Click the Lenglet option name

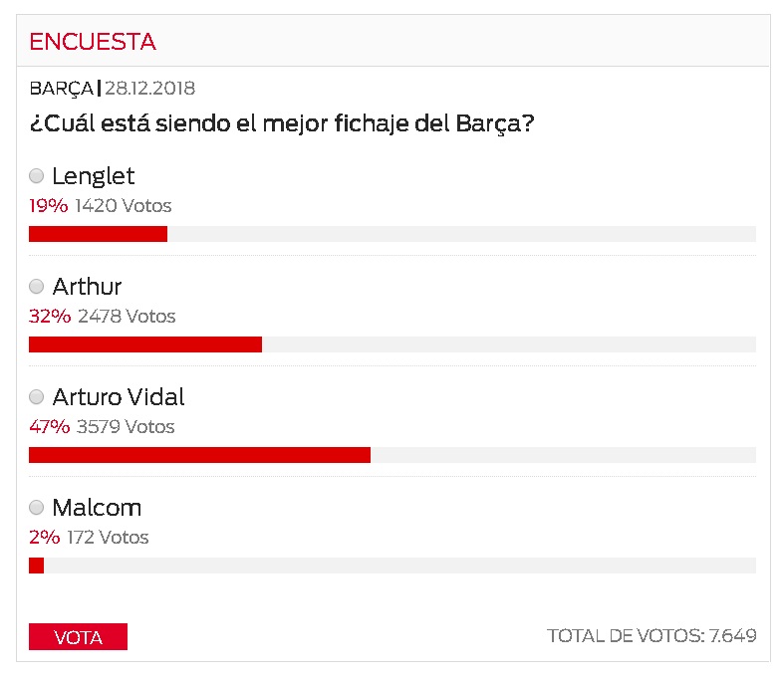click(94, 176)
